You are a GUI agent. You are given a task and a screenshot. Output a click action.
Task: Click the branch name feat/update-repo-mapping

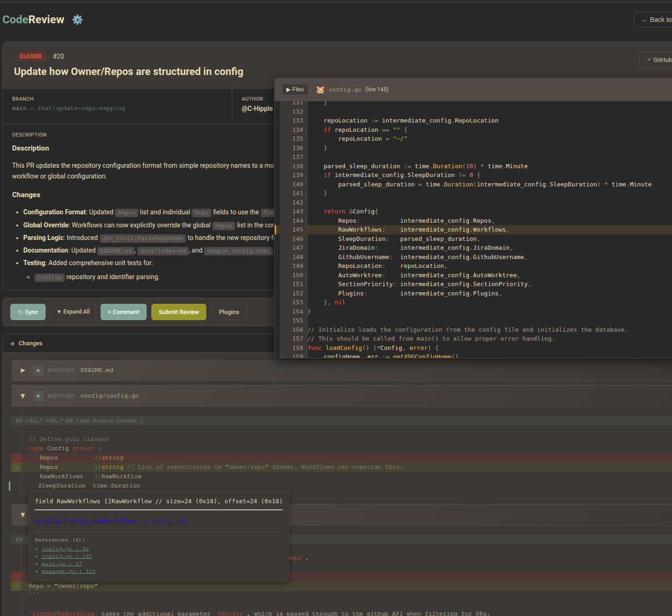pyautogui.click(x=81, y=108)
